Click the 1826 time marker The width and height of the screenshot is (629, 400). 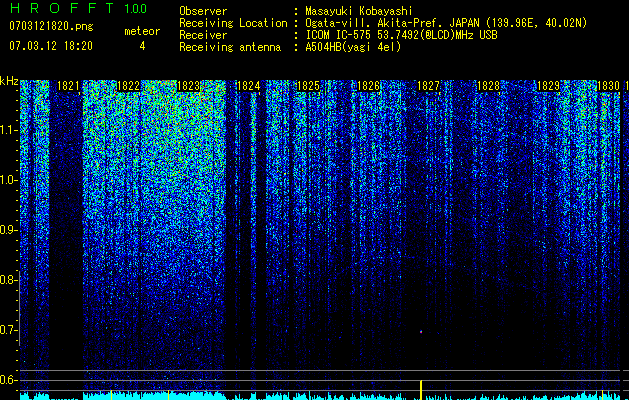point(368,86)
